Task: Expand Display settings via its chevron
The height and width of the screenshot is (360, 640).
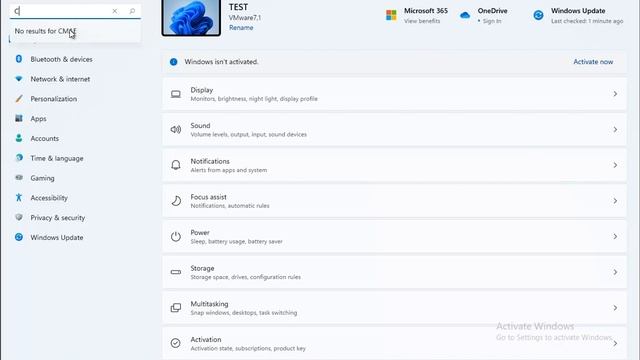Action: pos(615,94)
